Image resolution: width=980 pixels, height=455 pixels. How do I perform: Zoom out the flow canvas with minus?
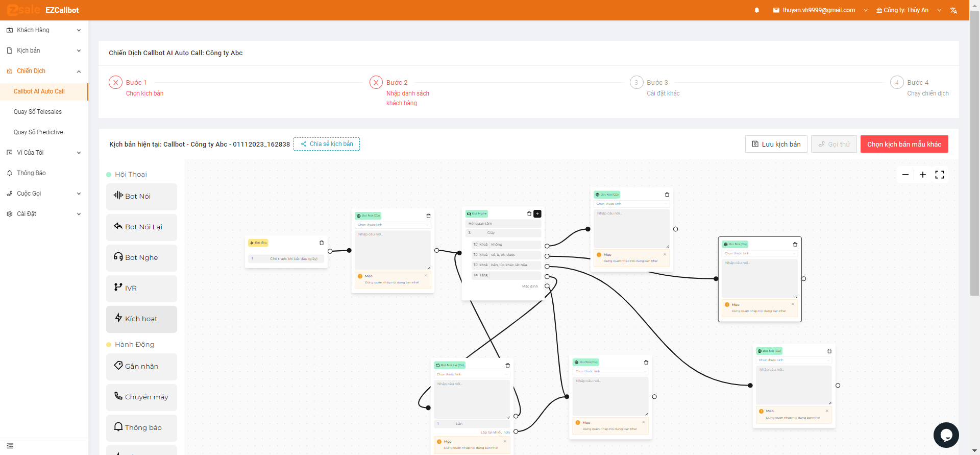pyautogui.click(x=905, y=175)
